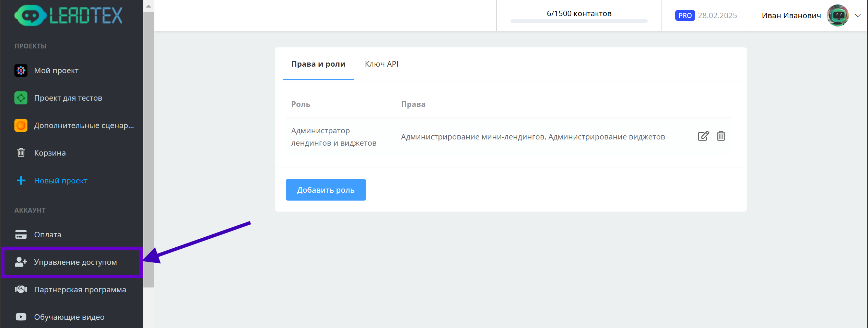Screen dimensions: 868x328
Task: Click the Leadtex logo
Action: point(68,15)
